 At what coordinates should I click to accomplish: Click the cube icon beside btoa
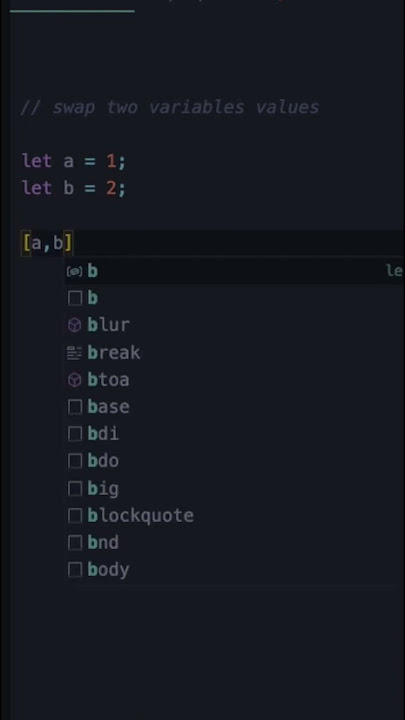click(74, 380)
